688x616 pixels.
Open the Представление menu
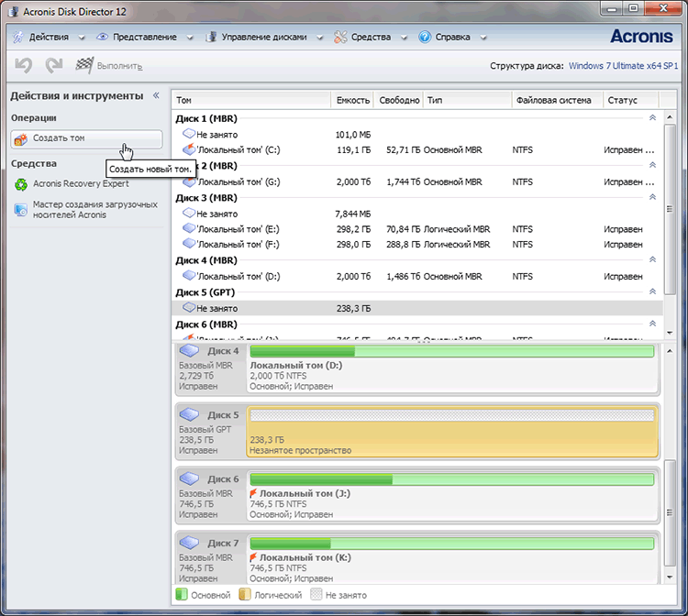pyautogui.click(x=145, y=37)
